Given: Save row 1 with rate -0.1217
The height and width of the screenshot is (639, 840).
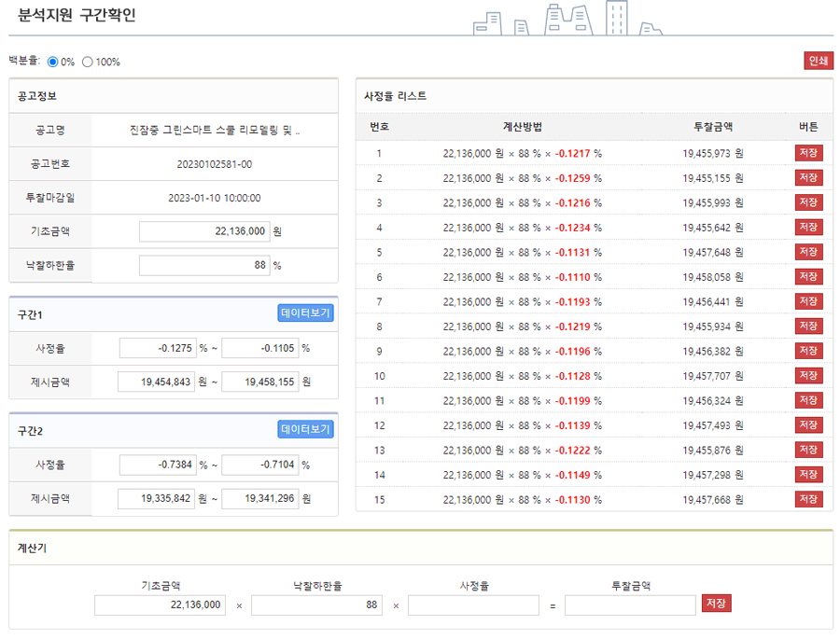Looking at the screenshot, I should pos(808,153).
